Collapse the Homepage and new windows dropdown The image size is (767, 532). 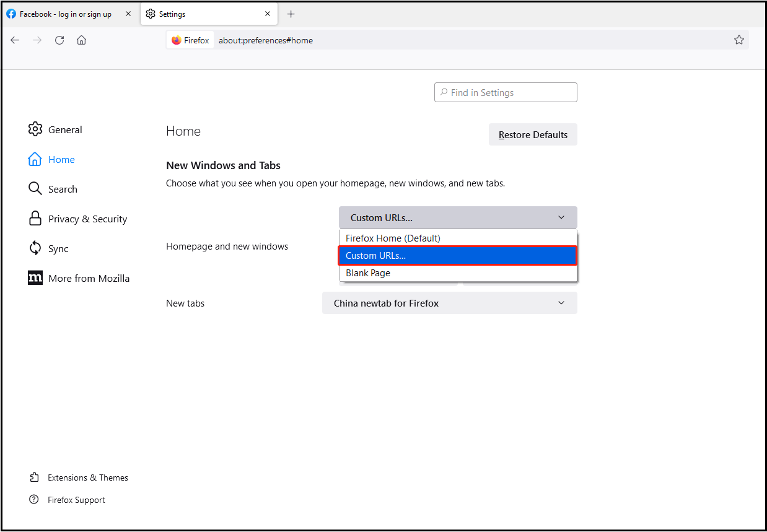[458, 217]
